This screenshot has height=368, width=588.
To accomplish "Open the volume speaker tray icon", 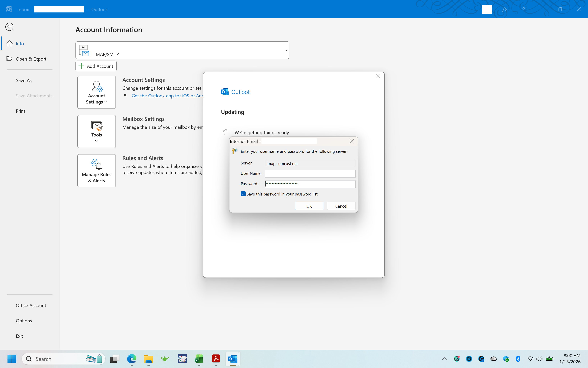I will click(x=539, y=359).
